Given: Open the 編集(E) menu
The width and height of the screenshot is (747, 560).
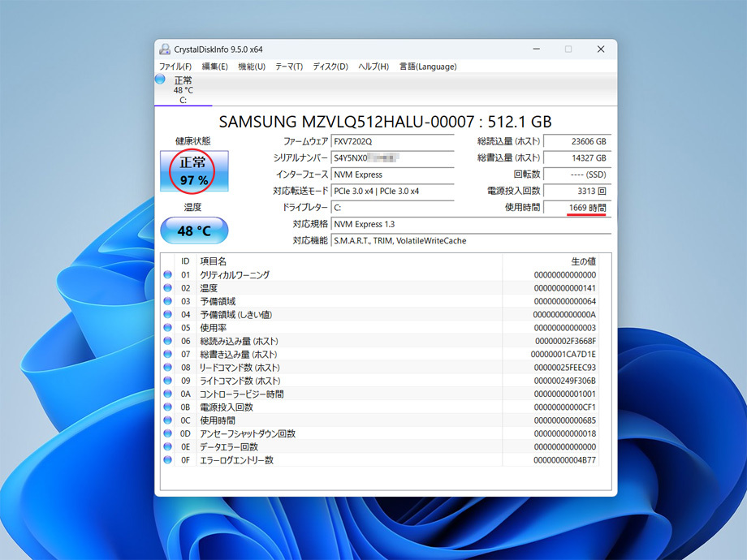Looking at the screenshot, I should pos(215,67).
